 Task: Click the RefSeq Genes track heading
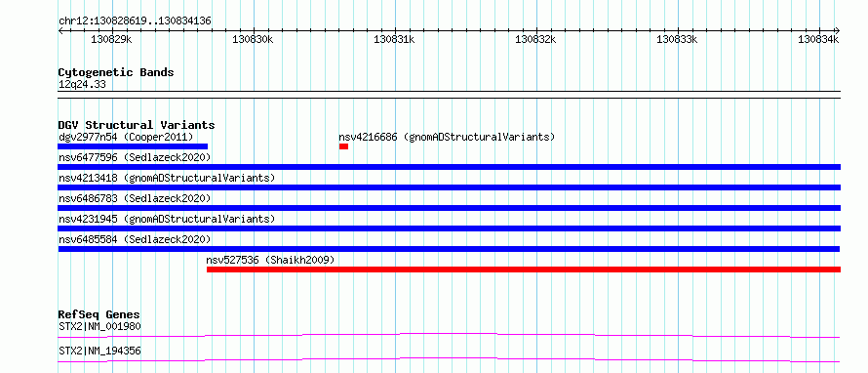(99, 314)
